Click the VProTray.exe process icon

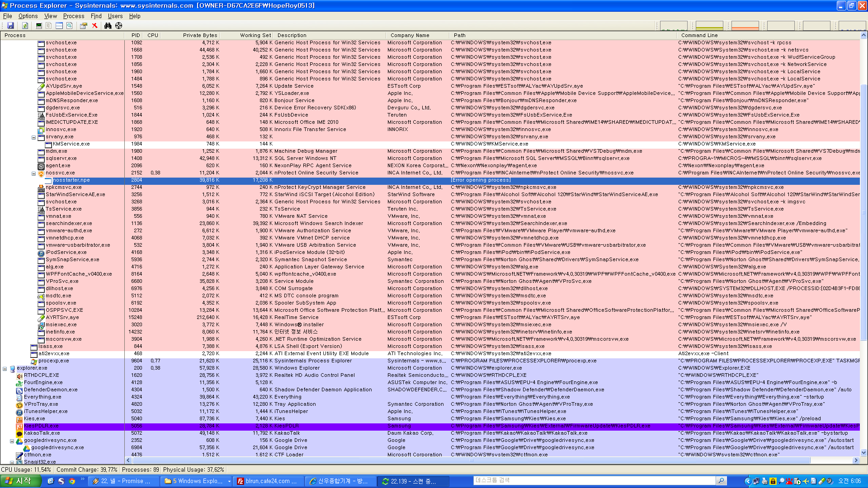pyautogui.click(x=19, y=404)
